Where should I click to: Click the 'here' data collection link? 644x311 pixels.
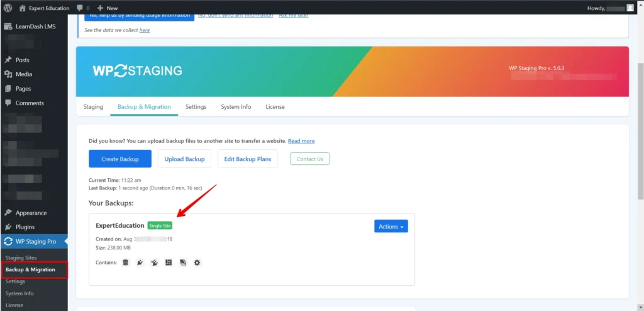[x=145, y=30]
